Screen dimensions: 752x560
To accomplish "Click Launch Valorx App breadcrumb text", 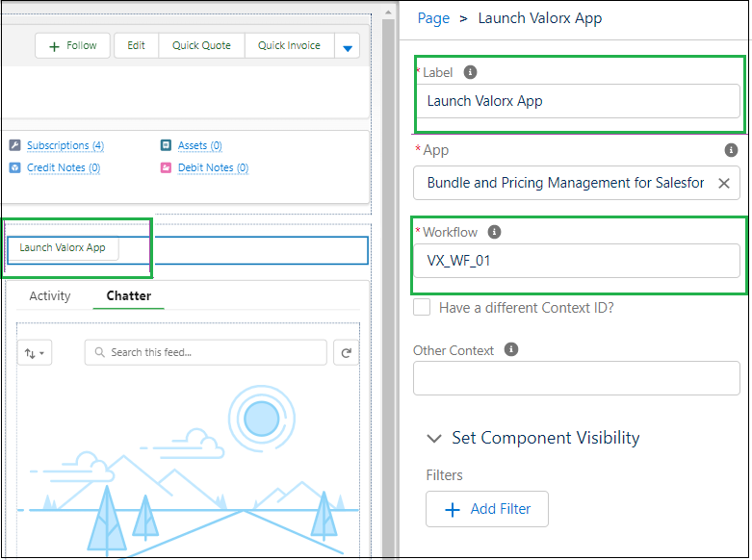I will [x=540, y=18].
